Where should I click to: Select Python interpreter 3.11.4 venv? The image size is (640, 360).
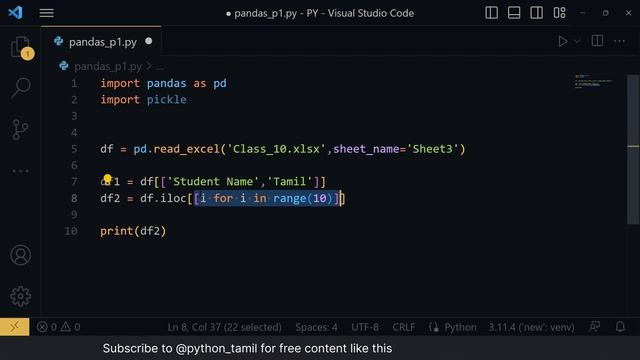(531, 327)
